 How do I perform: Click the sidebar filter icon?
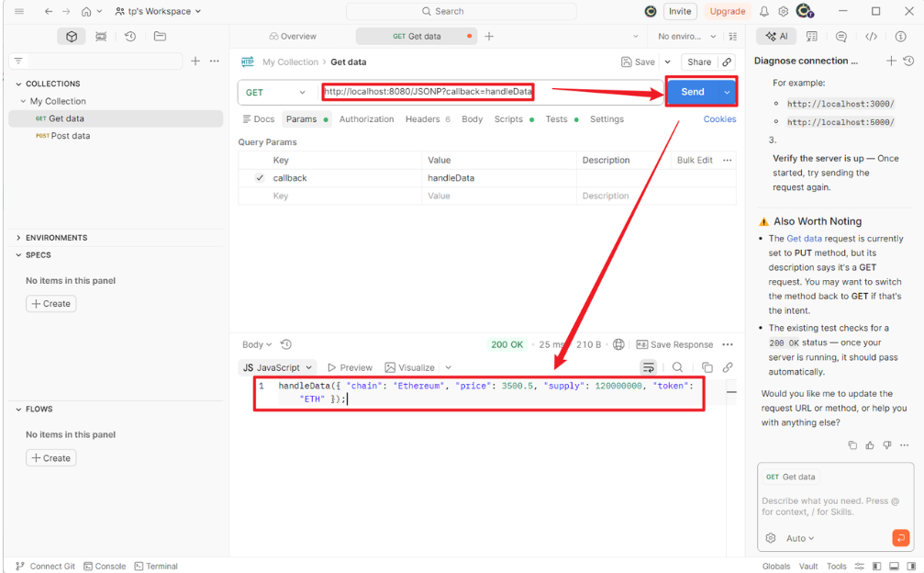pos(18,61)
